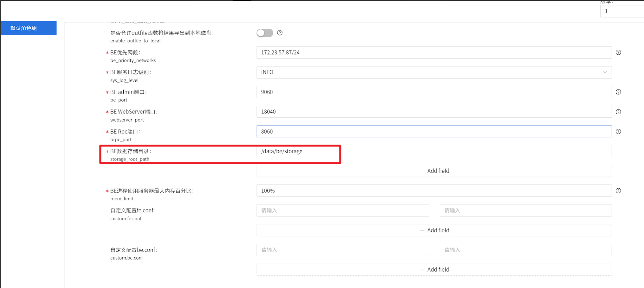The image size is (644, 288).
Task: Click the dropdown arrow on log level
Action: [605, 72]
